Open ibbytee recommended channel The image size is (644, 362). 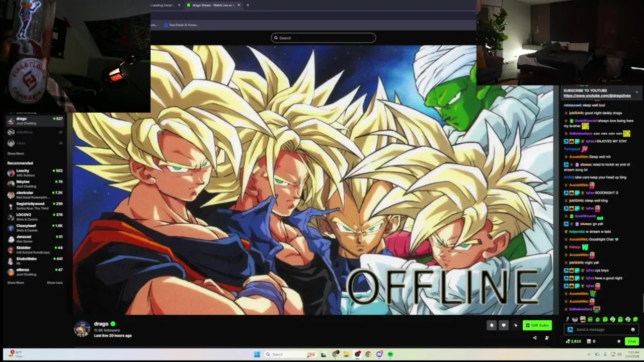tap(35, 184)
